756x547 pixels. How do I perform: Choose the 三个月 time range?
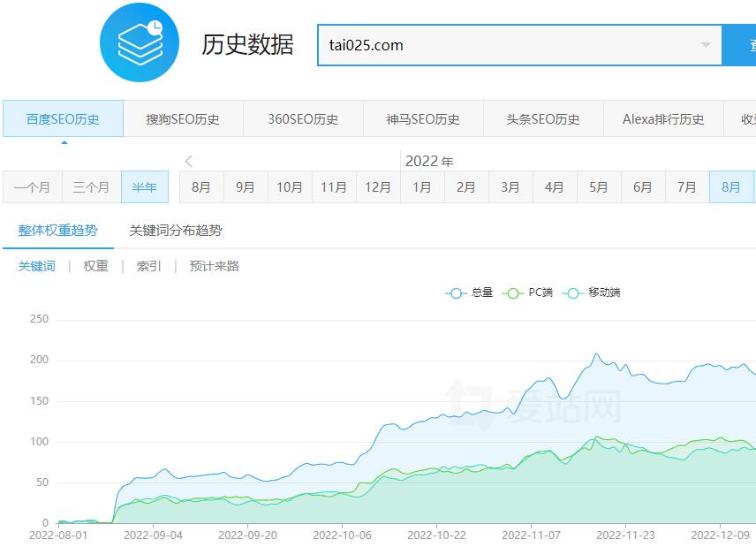click(92, 187)
